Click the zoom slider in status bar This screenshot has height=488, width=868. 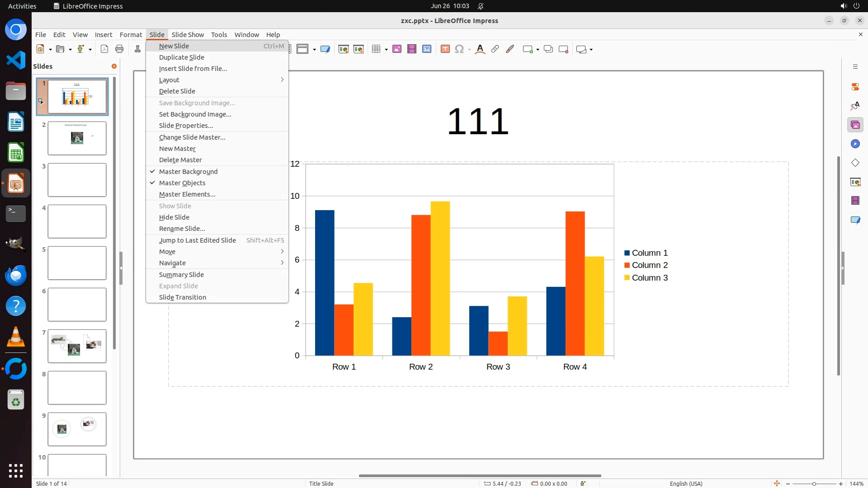coord(814,483)
